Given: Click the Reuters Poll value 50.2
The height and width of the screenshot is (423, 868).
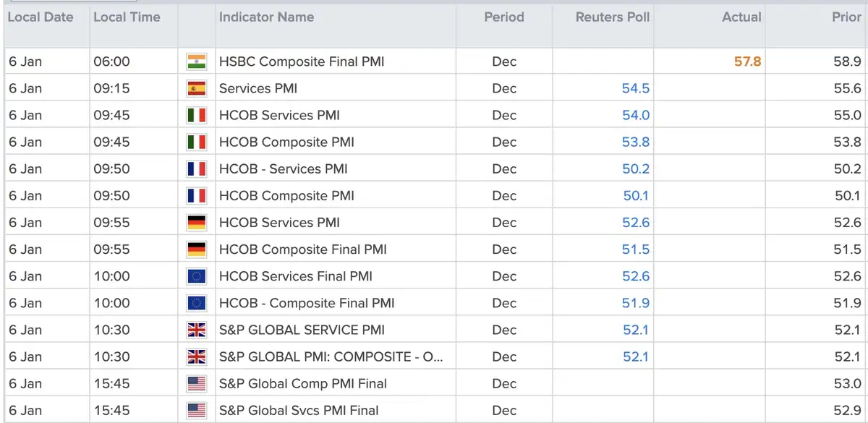Looking at the screenshot, I should [x=636, y=168].
